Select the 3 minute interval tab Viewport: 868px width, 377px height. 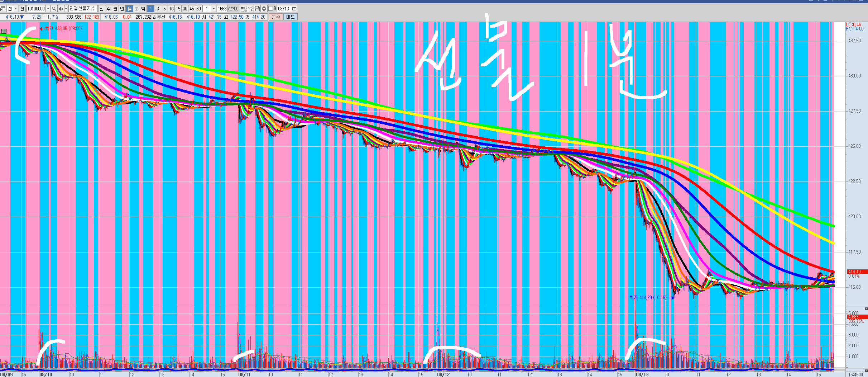point(158,9)
